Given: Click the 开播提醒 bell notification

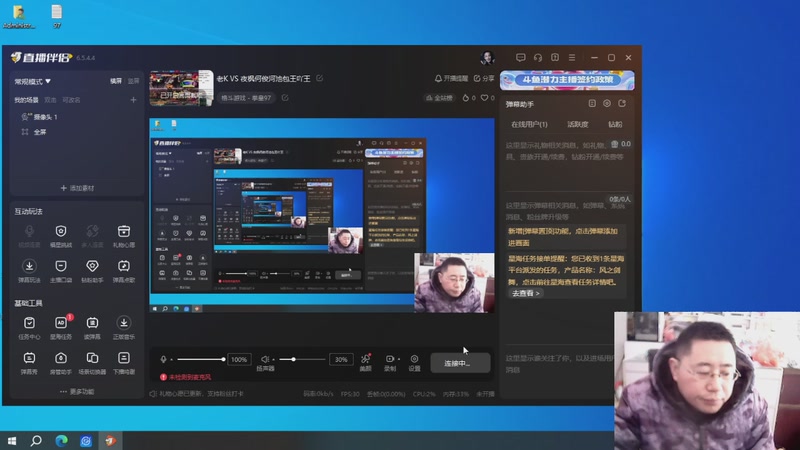Looking at the screenshot, I should [451, 78].
